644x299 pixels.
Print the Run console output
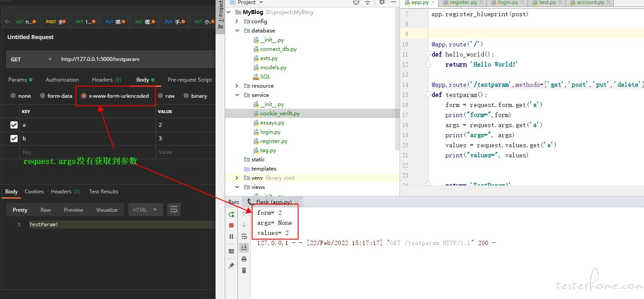click(244, 259)
